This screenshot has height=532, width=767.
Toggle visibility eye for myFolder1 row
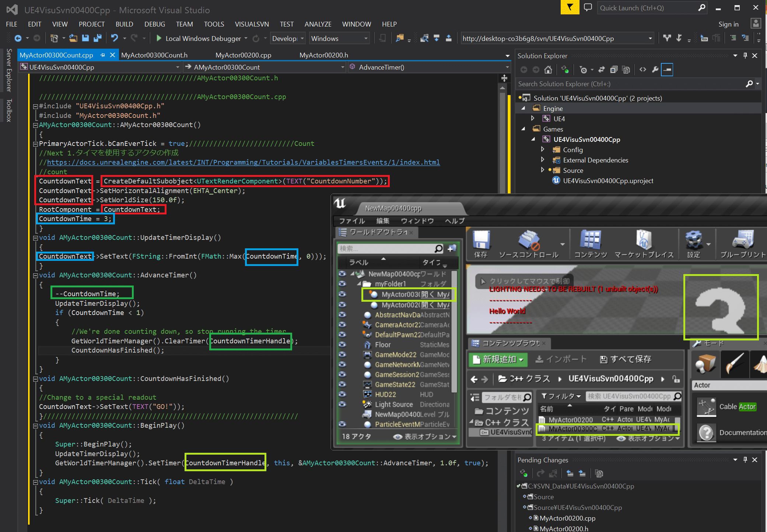click(x=342, y=284)
